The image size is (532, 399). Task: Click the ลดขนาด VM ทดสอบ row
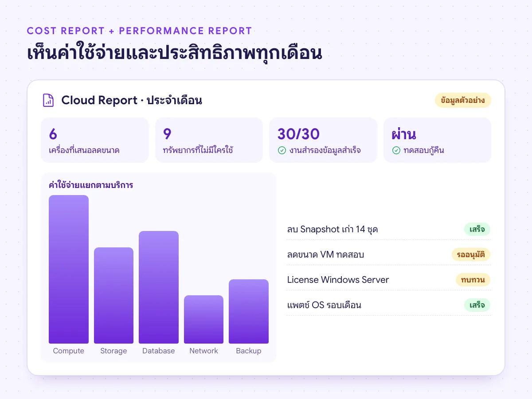coord(389,254)
